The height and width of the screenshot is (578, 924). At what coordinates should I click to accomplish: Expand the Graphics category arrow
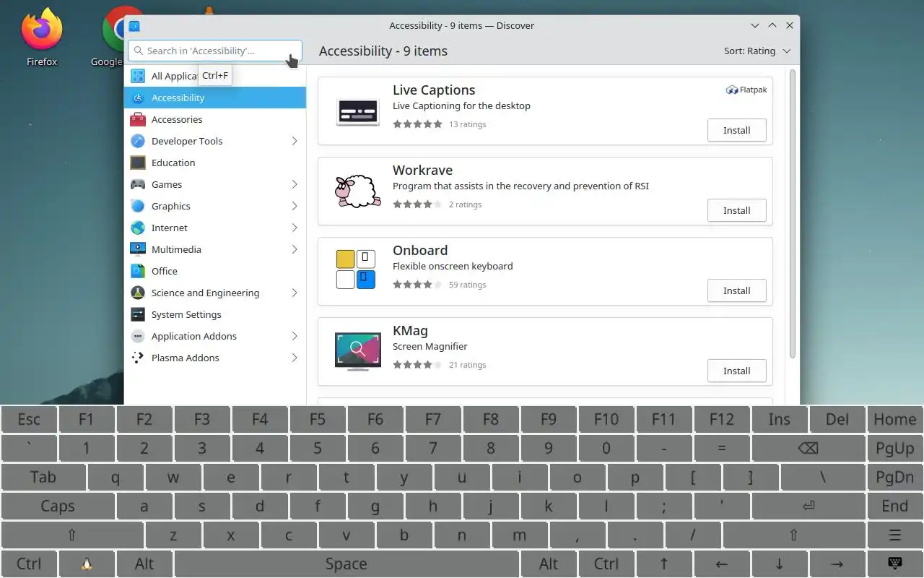(x=295, y=206)
